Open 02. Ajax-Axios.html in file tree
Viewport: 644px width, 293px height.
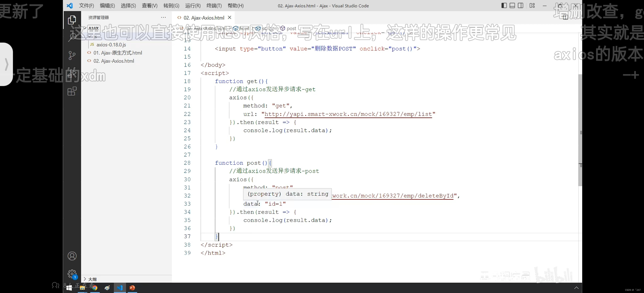tap(113, 61)
